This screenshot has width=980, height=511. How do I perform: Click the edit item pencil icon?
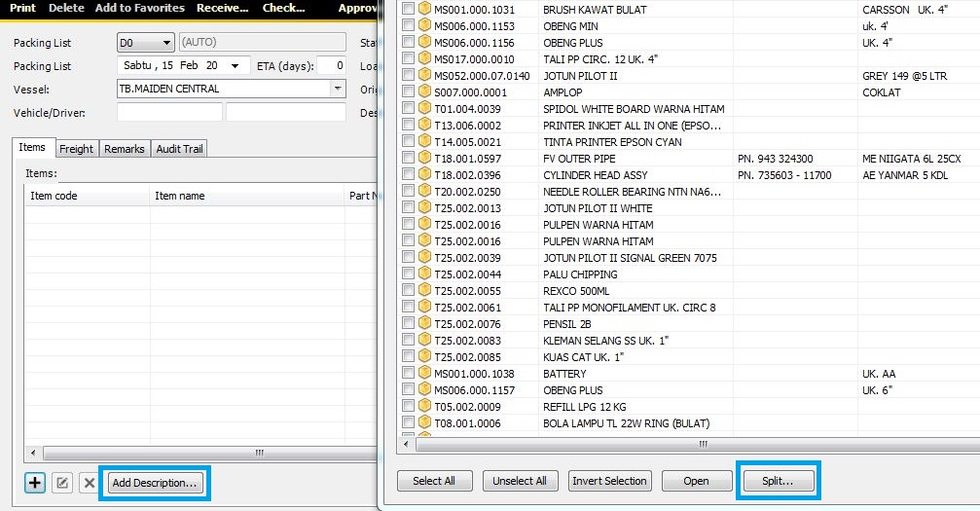pos(62,483)
